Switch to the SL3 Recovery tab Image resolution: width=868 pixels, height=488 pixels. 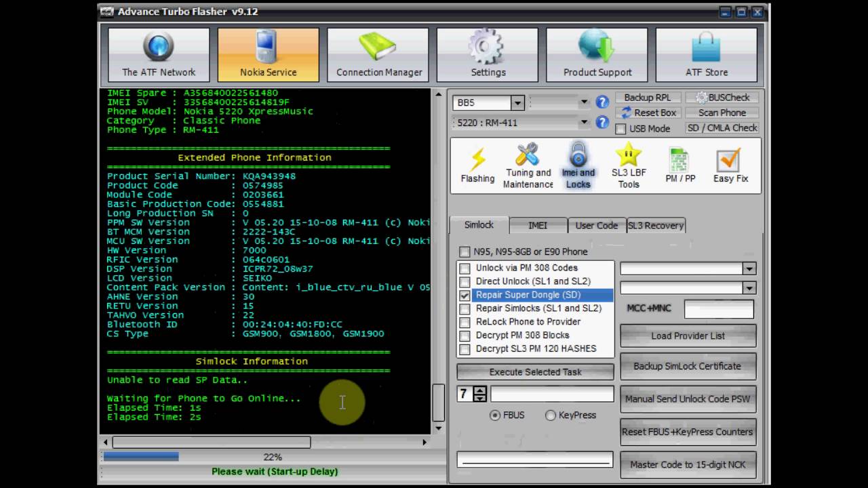pyautogui.click(x=656, y=226)
